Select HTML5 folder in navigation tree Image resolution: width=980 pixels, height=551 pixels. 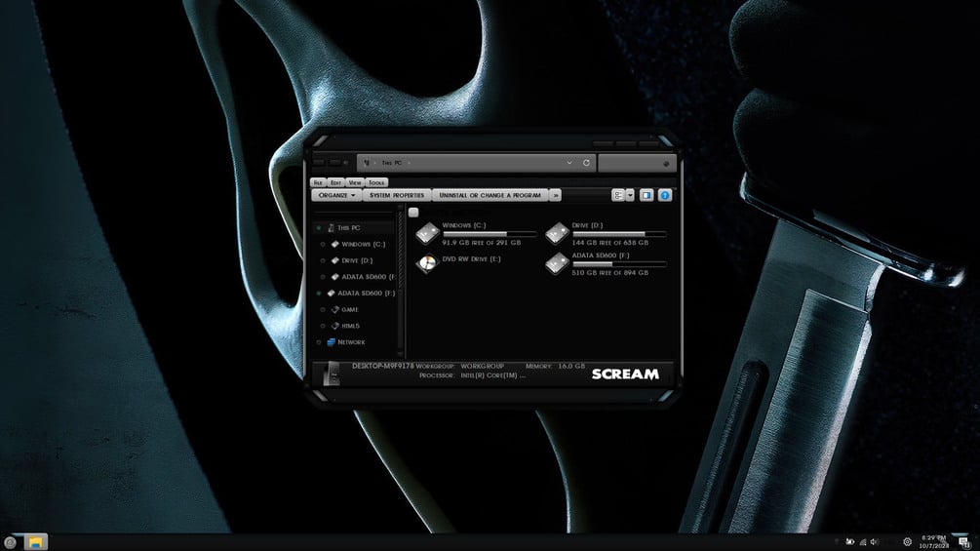point(351,326)
